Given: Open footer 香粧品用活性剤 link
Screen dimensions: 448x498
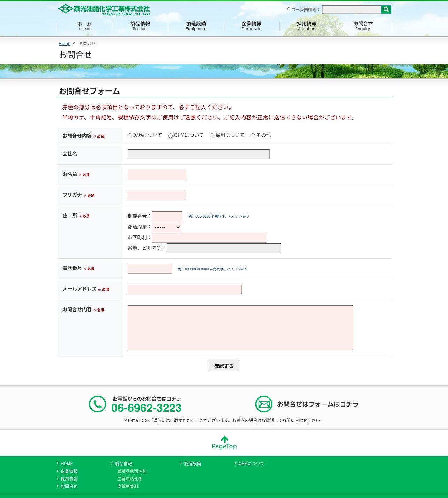Looking at the screenshot, I should pos(132,471).
